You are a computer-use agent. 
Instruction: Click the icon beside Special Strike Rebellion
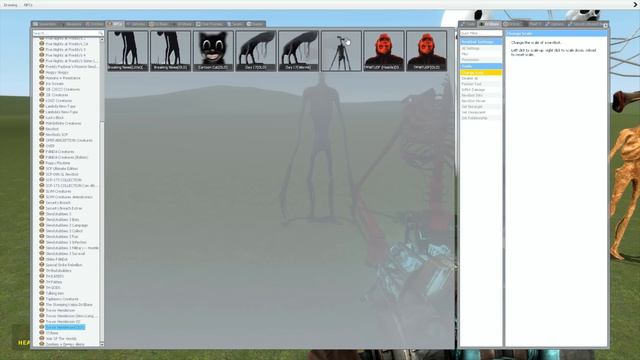[x=42, y=265]
